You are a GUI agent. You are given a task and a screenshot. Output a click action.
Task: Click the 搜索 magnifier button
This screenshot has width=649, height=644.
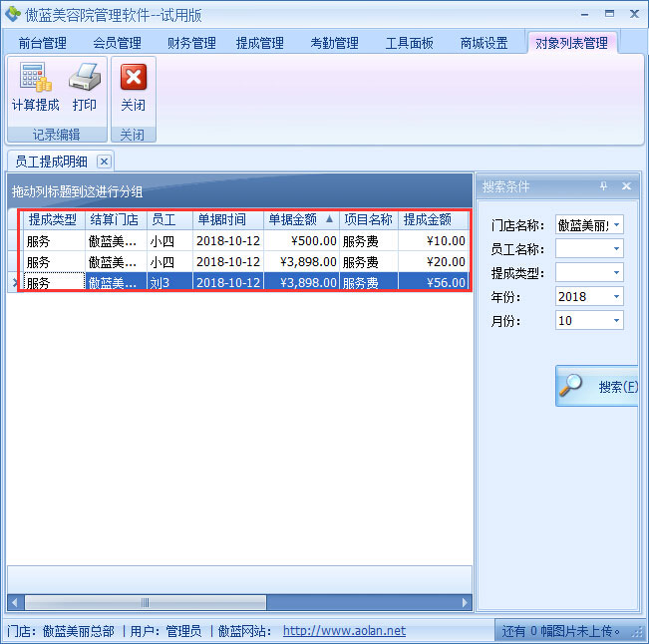[x=597, y=386]
